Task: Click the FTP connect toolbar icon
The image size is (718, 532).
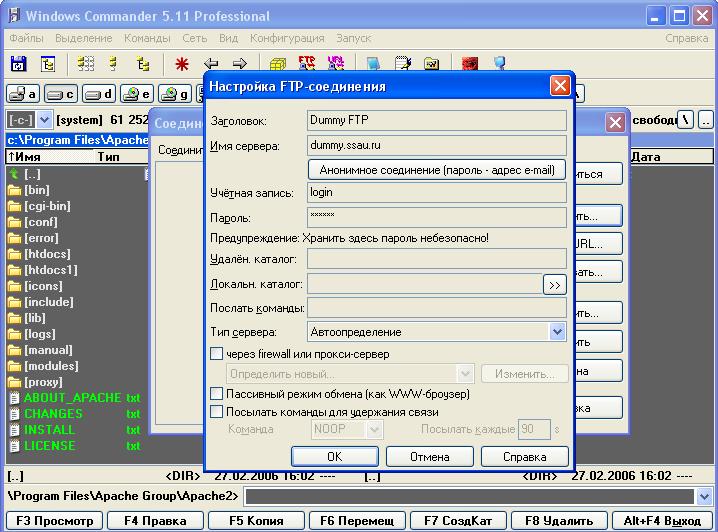Action: (x=307, y=63)
